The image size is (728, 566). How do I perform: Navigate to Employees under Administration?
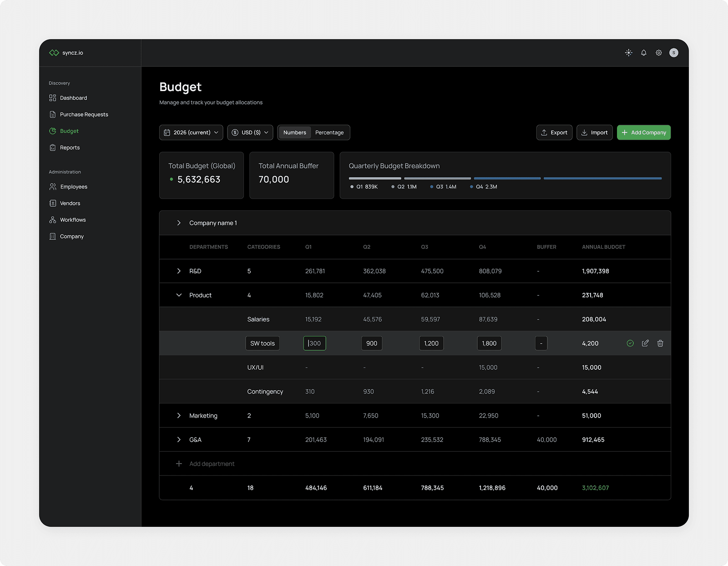pos(73,186)
